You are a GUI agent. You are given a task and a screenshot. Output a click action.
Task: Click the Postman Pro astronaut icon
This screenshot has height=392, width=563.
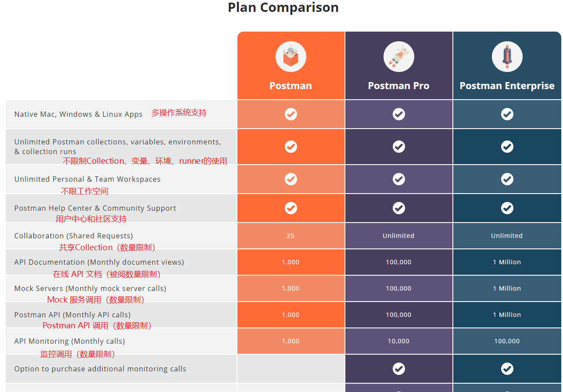tap(399, 57)
